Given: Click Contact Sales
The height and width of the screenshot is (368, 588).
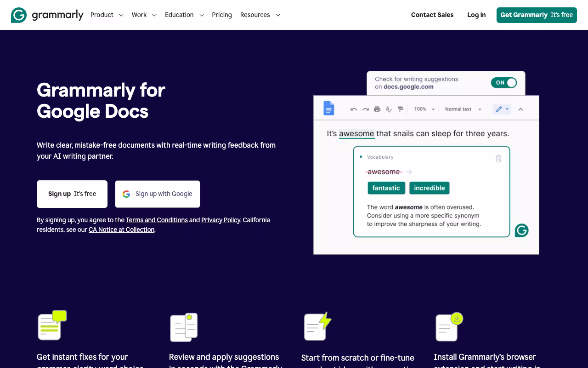Looking at the screenshot, I should coord(432,15).
